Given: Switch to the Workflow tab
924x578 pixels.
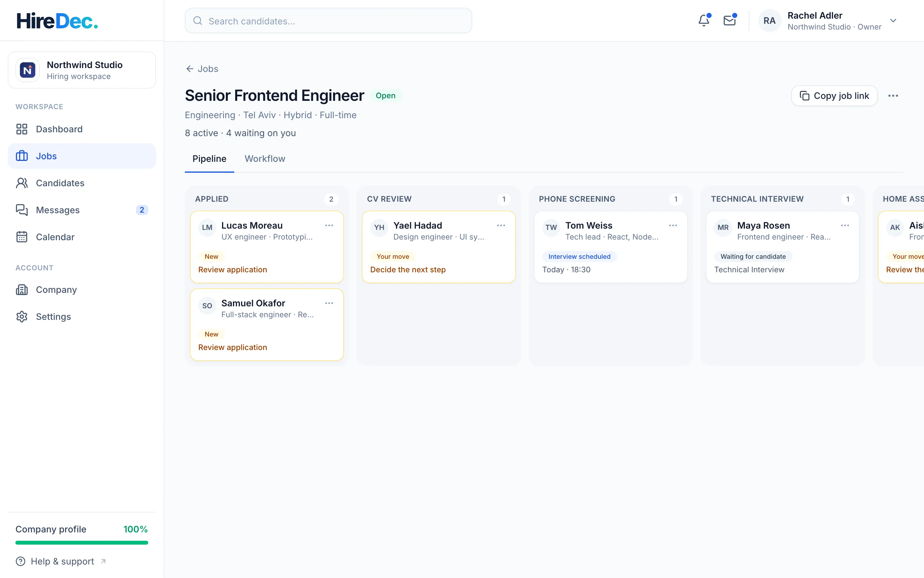Looking at the screenshot, I should [x=265, y=159].
